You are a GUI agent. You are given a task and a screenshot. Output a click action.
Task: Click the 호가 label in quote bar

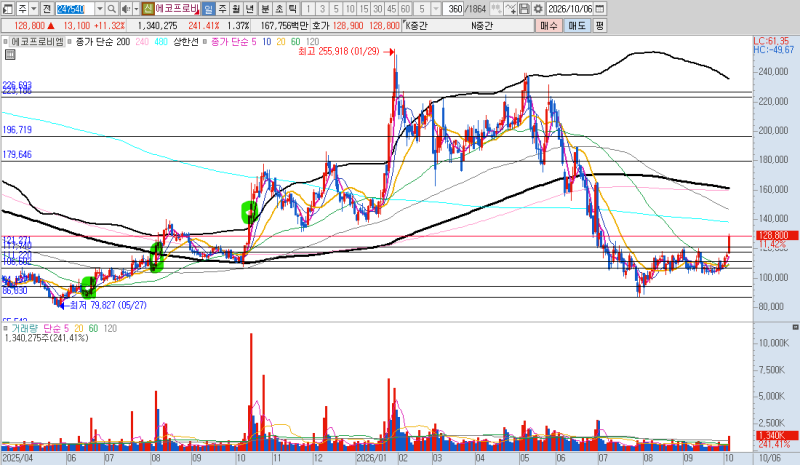(x=320, y=26)
